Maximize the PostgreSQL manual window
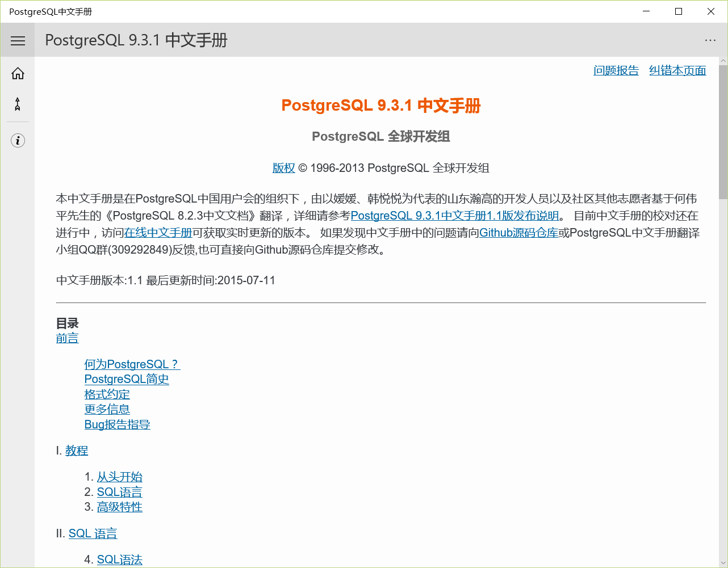 [x=679, y=11]
